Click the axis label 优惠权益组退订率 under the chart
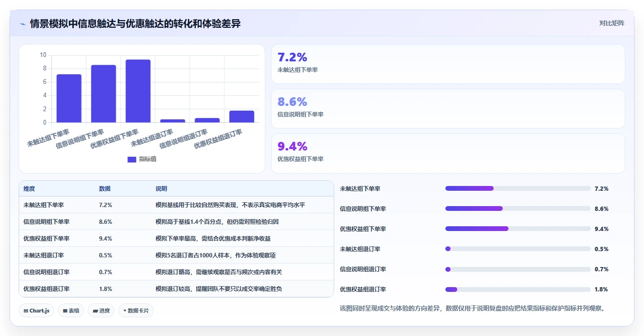Image resolution: width=644 pixels, height=336 pixels. [218, 139]
